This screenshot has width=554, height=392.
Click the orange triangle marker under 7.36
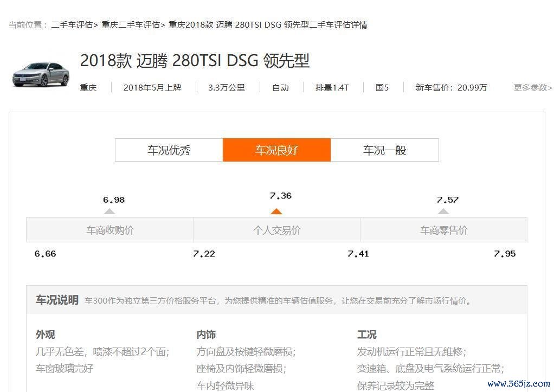pos(276,211)
